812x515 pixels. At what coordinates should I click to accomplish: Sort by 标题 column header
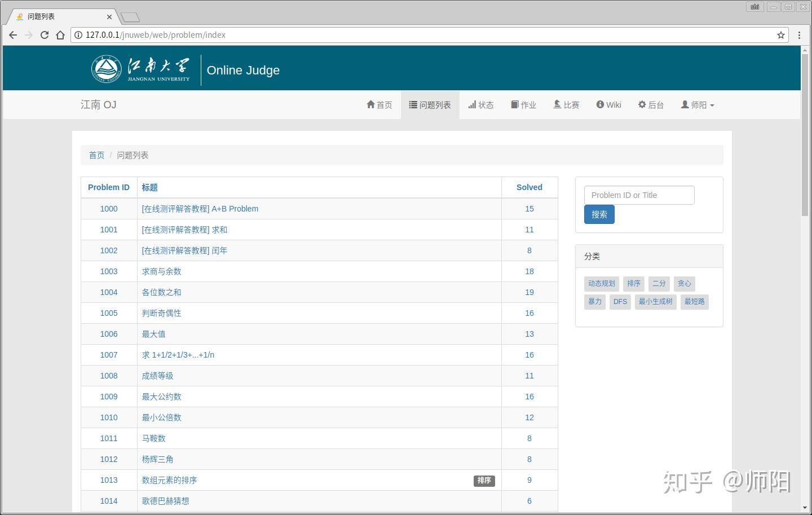149,187
